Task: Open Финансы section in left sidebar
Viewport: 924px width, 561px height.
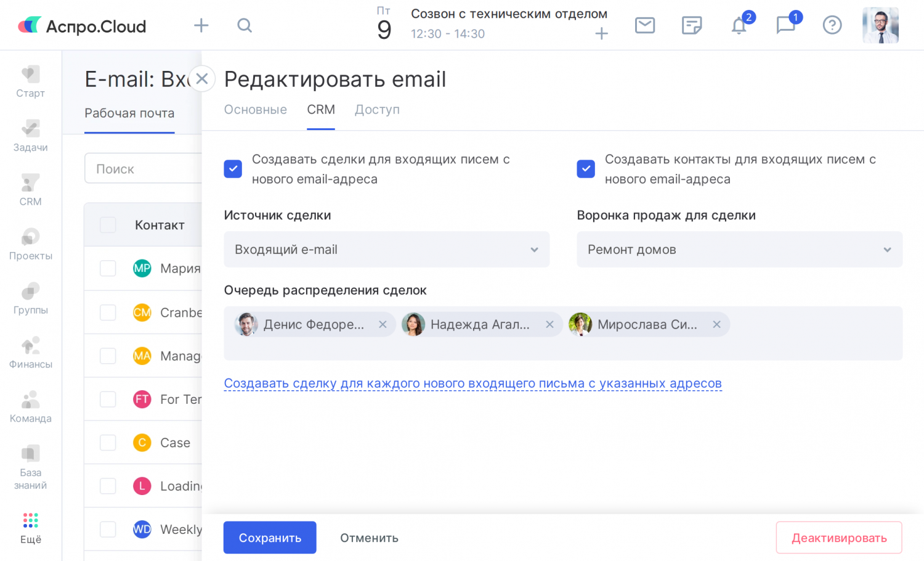Action: (30, 353)
